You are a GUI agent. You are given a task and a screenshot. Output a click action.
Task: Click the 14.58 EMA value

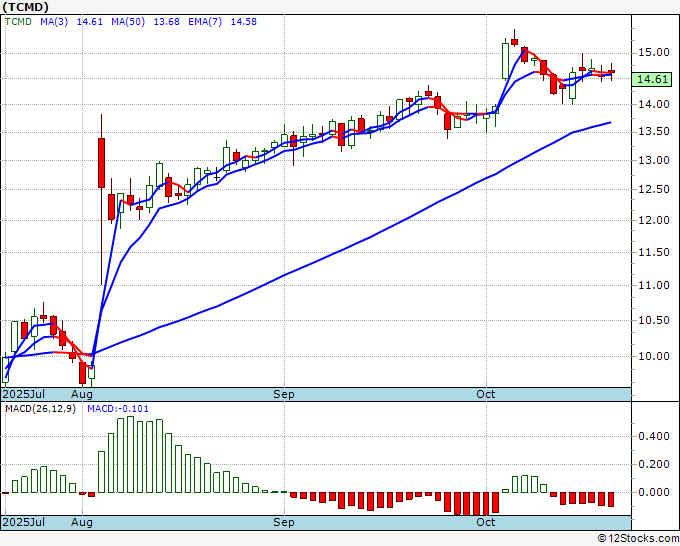243,21
